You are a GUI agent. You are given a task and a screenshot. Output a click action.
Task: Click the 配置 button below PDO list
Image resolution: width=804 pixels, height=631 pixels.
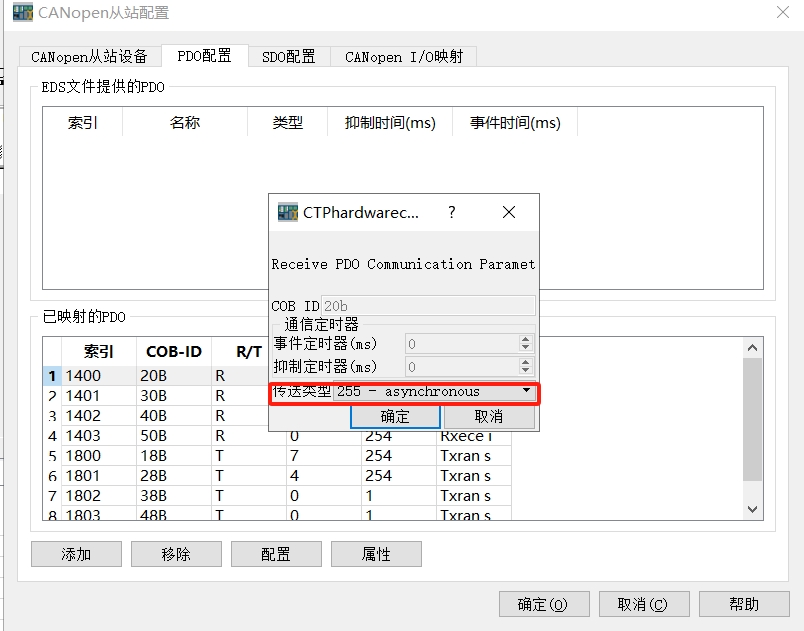[x=276, y=554]
